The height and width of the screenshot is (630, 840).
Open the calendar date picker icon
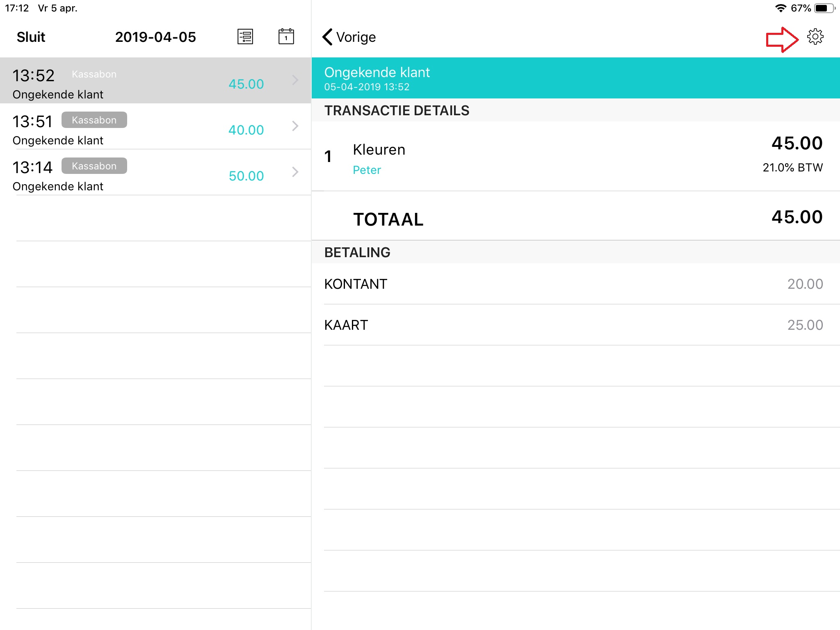tap(286, 37)
